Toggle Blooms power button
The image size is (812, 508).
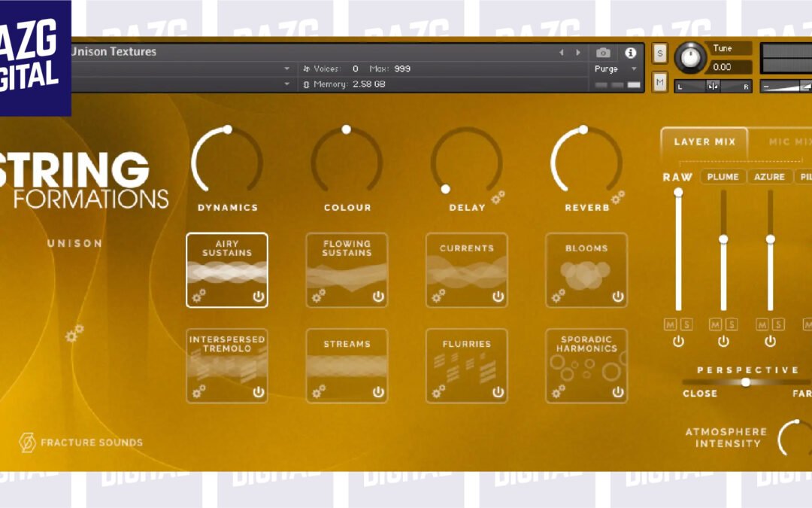[x=618, y=297]
